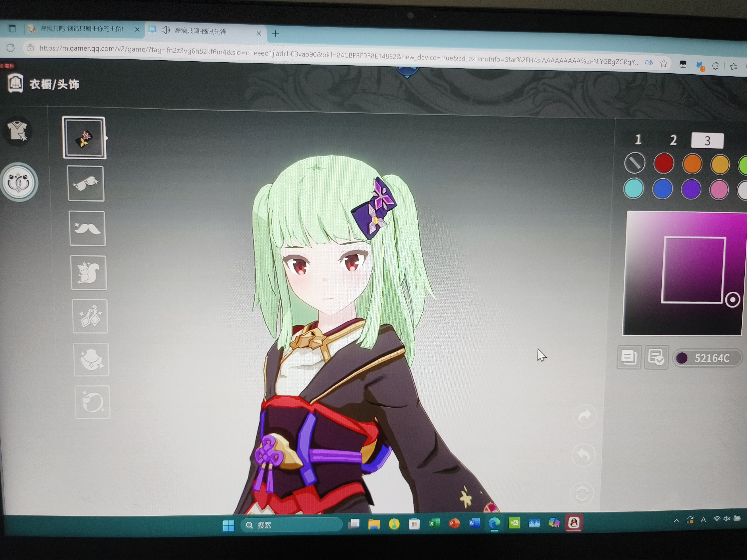Pick the yellow color swatch
Screen dimensions: 747x560
tap(720, 165)
